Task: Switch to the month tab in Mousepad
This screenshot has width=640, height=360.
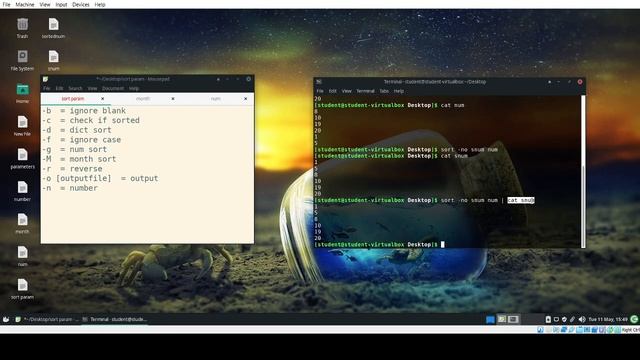Action: click(x=143, y=99)
